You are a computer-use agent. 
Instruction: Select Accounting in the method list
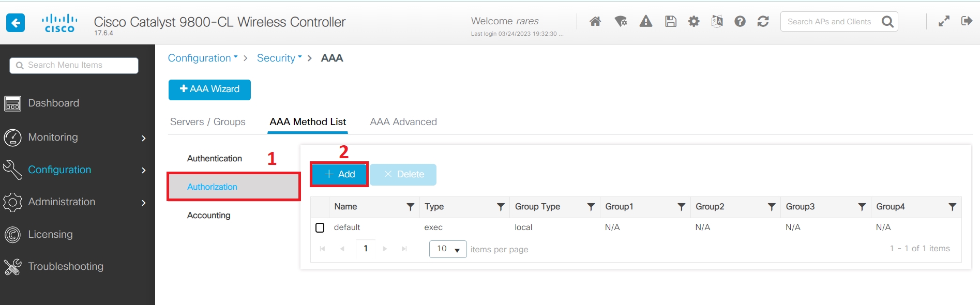pos(209,215)
